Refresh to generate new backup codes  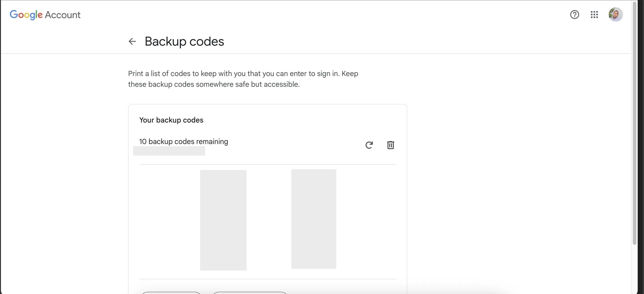click(369, 145)
